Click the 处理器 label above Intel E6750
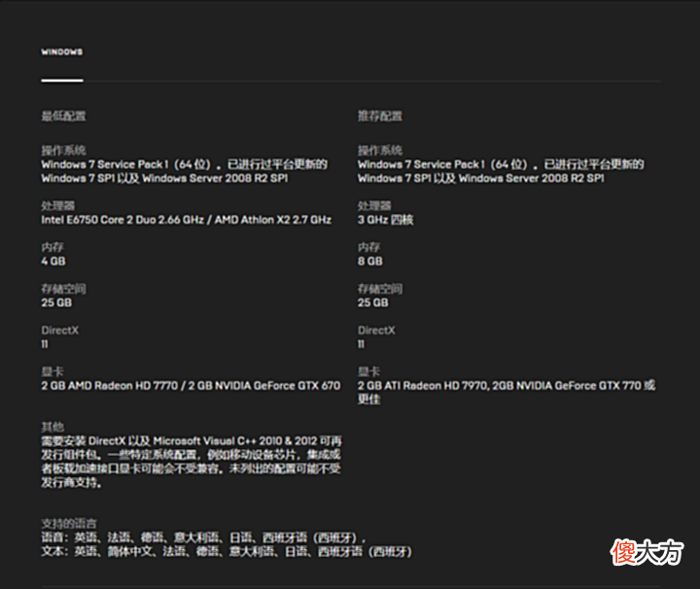700x589 pixels. pos(58,206)
